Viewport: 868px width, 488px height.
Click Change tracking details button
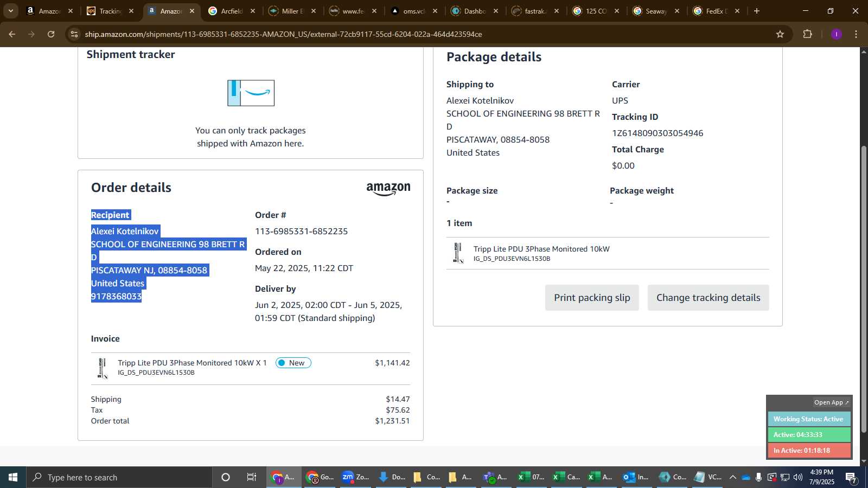pyautogui.click(x=708, y=298)
